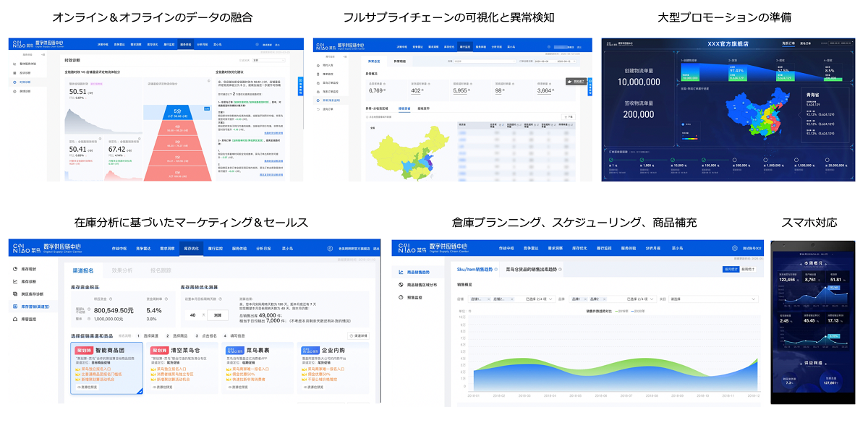Select 按月统计 toggle option
The width and height of the screenshot is (868, 428).
733,269
